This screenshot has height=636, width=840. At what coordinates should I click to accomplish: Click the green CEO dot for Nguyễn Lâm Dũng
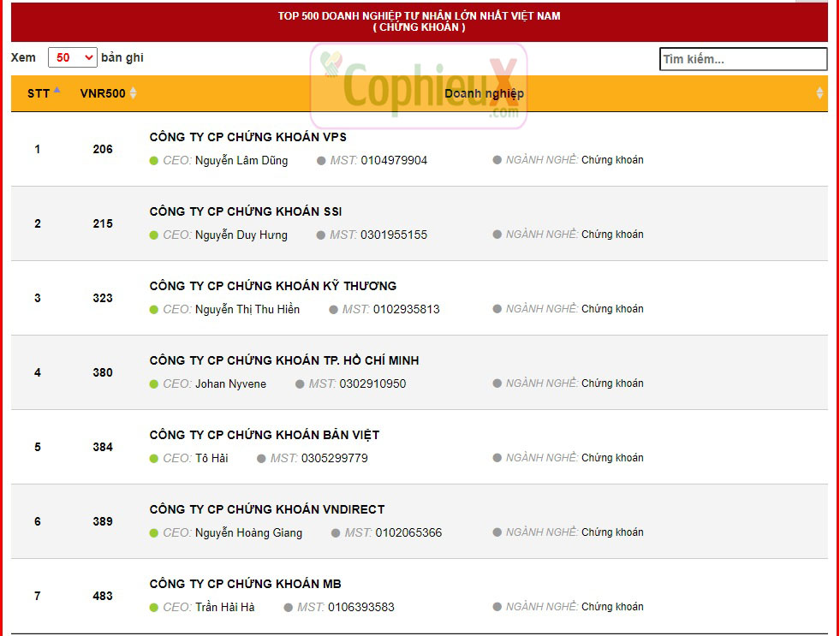tap(154, 161)
